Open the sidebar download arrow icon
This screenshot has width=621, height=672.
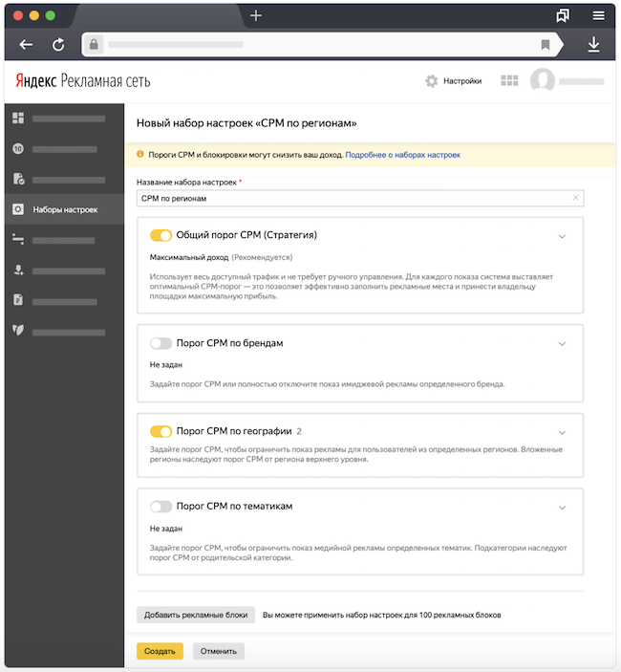coord(18,270)
